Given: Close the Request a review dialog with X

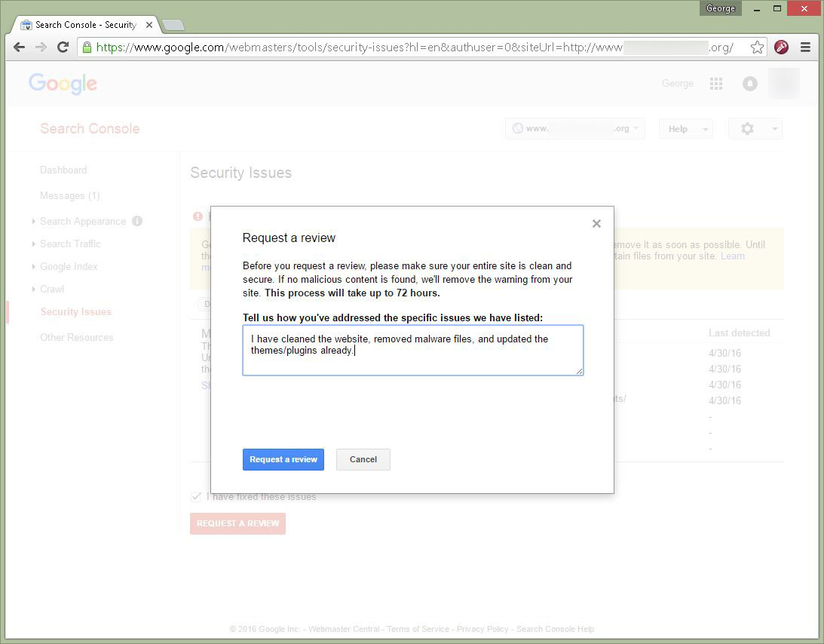Looking at the screenshot, I should [x=596, y=224].
